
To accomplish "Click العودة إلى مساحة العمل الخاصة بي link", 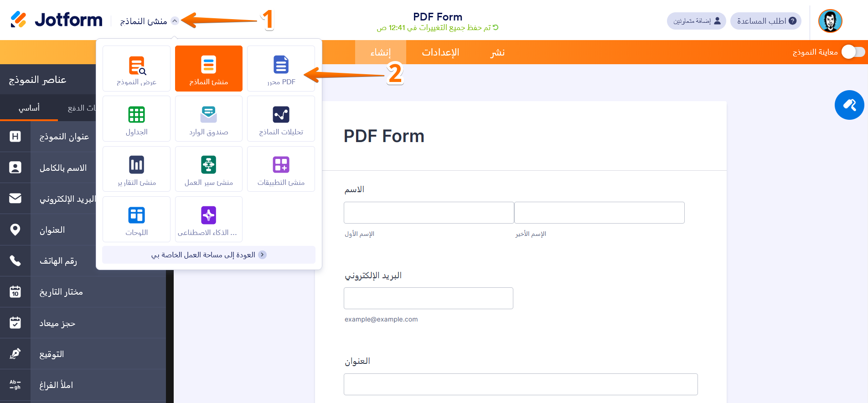I will (x=208, y=255).
